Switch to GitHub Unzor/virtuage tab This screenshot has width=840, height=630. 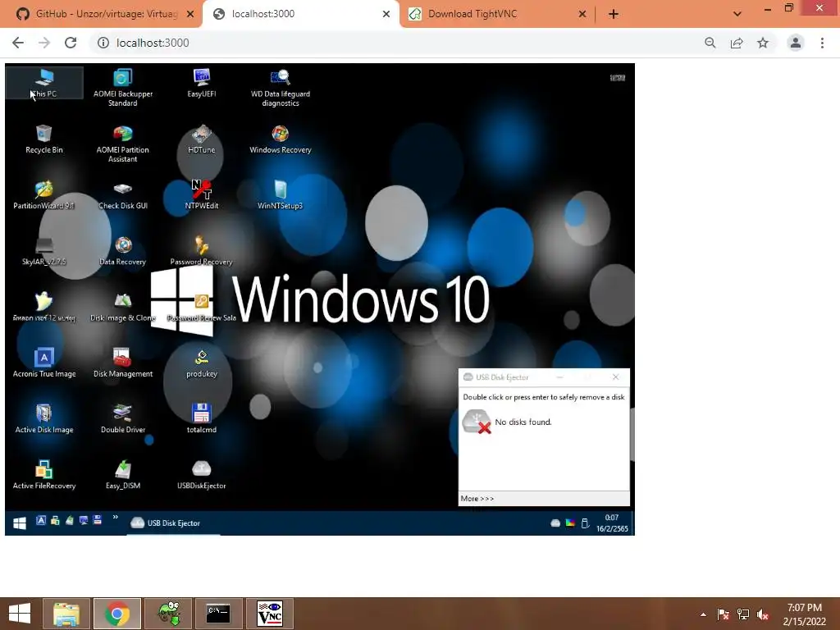(105, 14)
